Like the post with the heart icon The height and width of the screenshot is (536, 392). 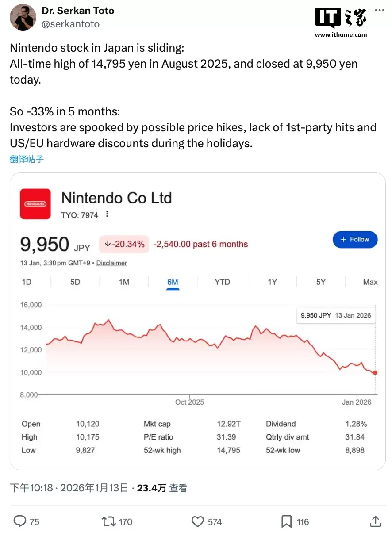tap(197, 522)
